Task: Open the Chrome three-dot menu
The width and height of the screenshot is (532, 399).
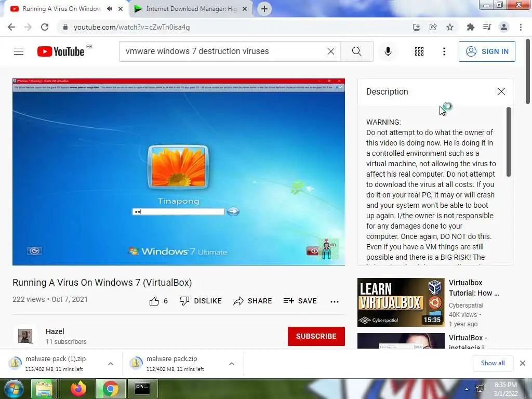Action: pos(521,27)
